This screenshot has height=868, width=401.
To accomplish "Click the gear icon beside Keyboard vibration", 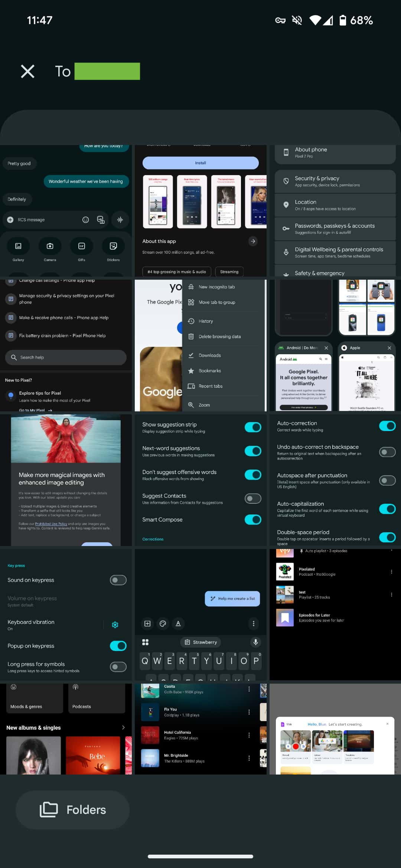I will click(x=115, y=625).
